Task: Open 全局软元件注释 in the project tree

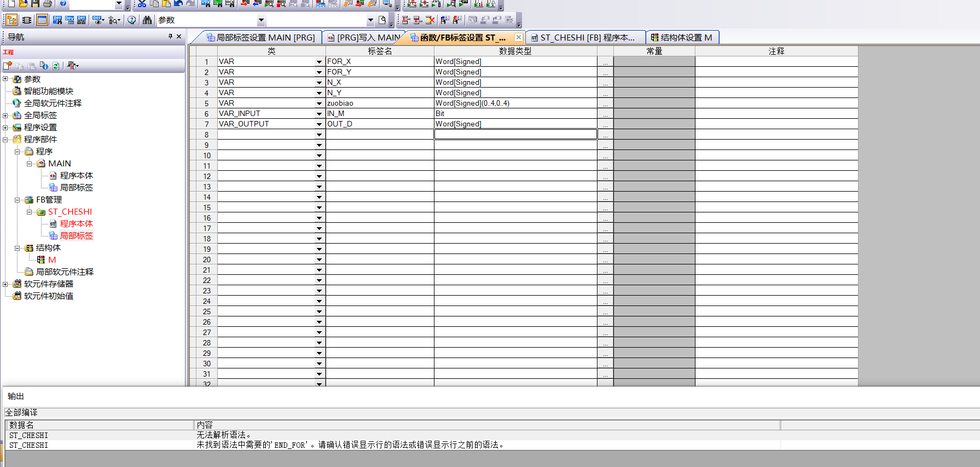Action: pyautogui.click(x=53, y=103)
